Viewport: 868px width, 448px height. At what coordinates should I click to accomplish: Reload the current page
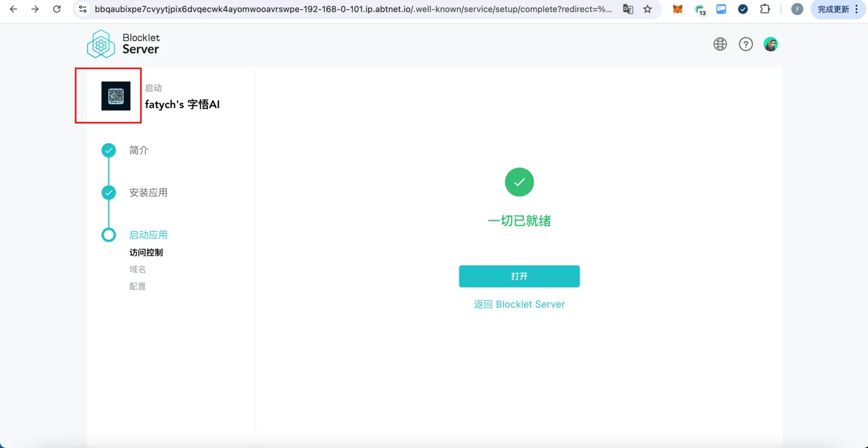[57, 9]
